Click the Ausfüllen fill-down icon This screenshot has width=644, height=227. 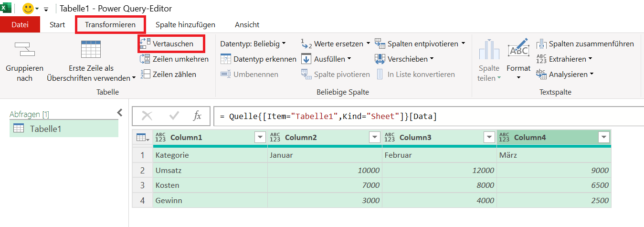coord(306,59)
